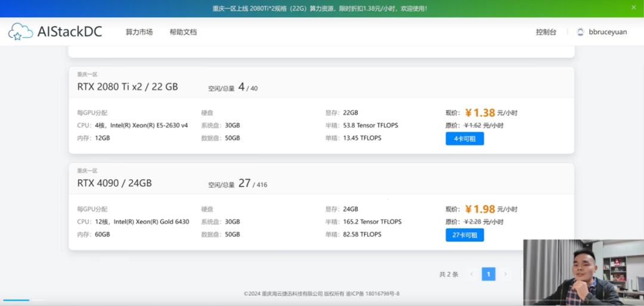
Task: Click the user avatar icon beside bbruceyuan
Action: (580, 32)
